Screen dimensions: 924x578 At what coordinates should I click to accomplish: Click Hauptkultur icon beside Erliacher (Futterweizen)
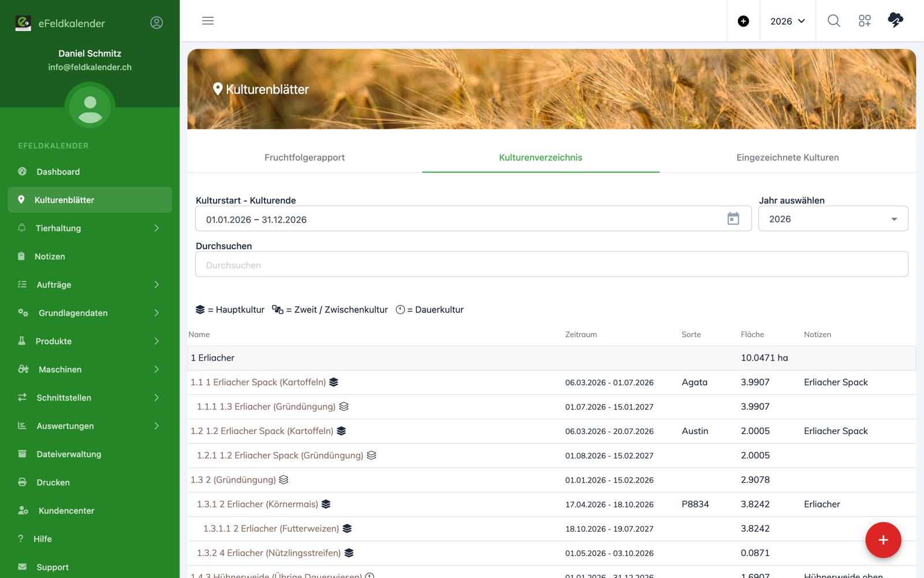tap(347, 528)
